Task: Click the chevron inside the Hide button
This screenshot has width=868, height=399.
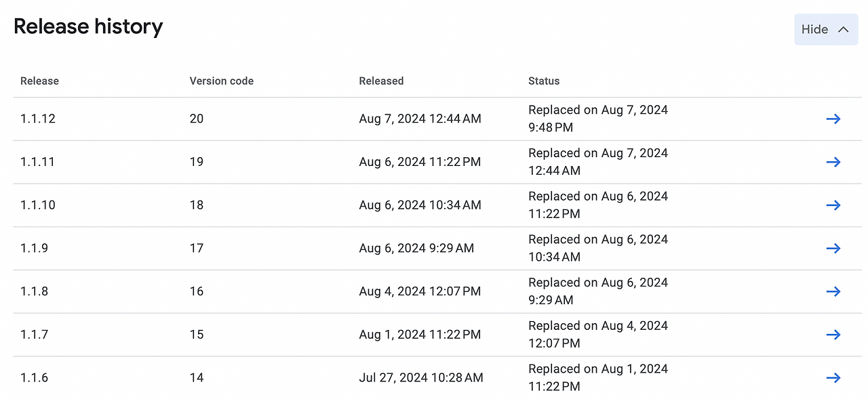Action: [844, 29]
